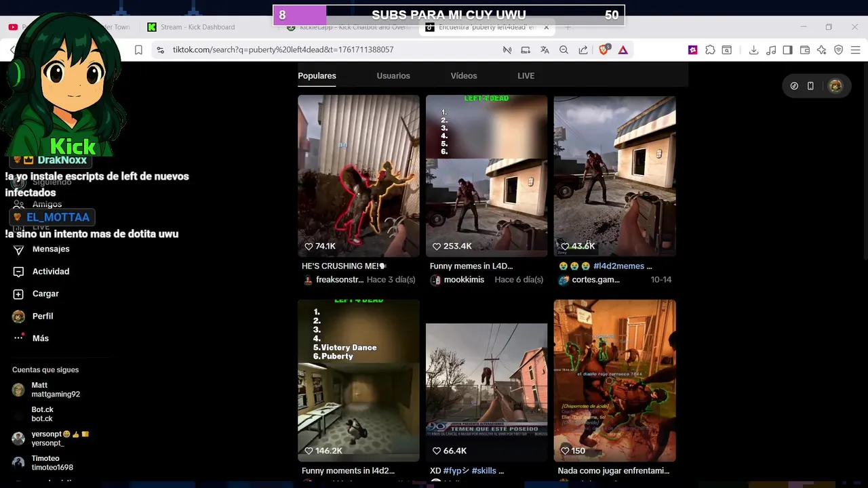Open video thumbnail with 253.4K likes

[x=486, y=176]
